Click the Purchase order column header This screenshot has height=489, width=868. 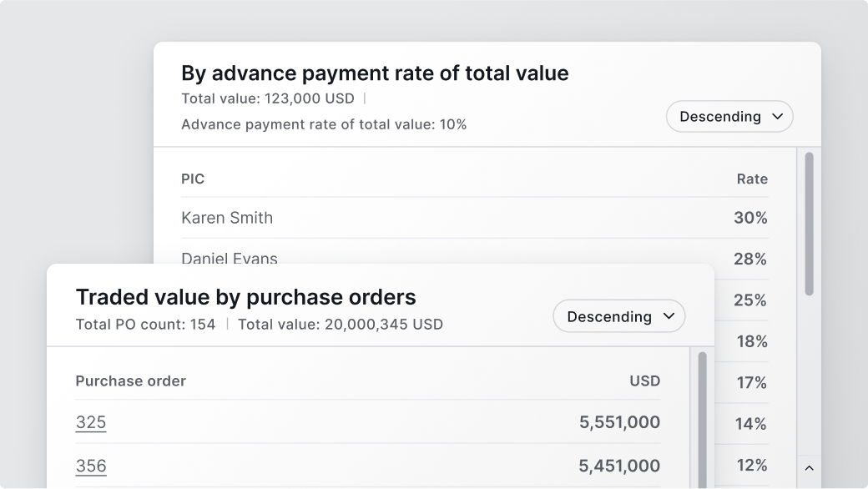131,381
